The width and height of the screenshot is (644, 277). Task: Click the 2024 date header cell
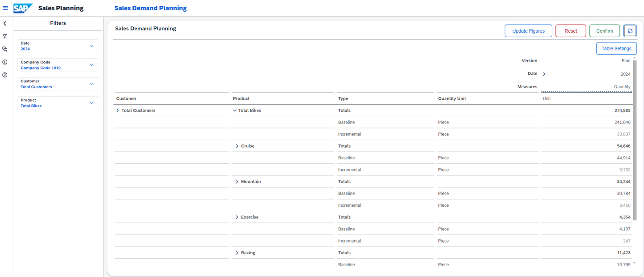pos(626,74)
